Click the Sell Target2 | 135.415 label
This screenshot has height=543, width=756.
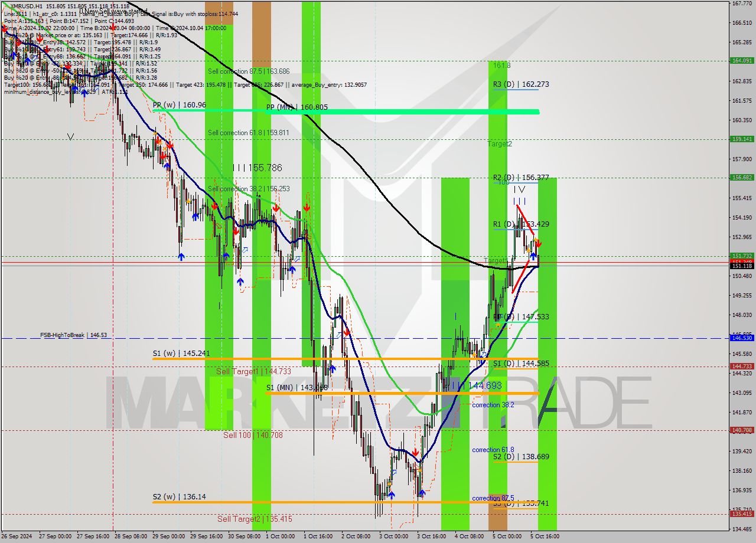tap(255, 519)
